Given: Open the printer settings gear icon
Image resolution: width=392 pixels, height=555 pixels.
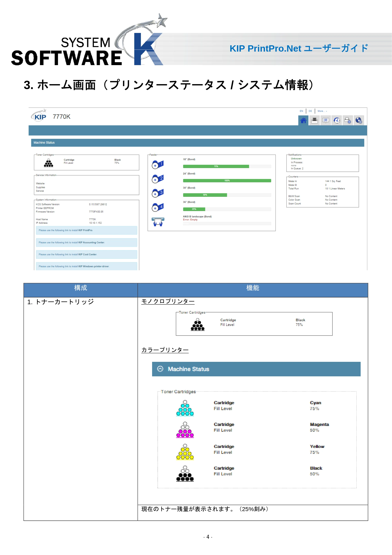Looking at the screenshot, I should 348,120.
